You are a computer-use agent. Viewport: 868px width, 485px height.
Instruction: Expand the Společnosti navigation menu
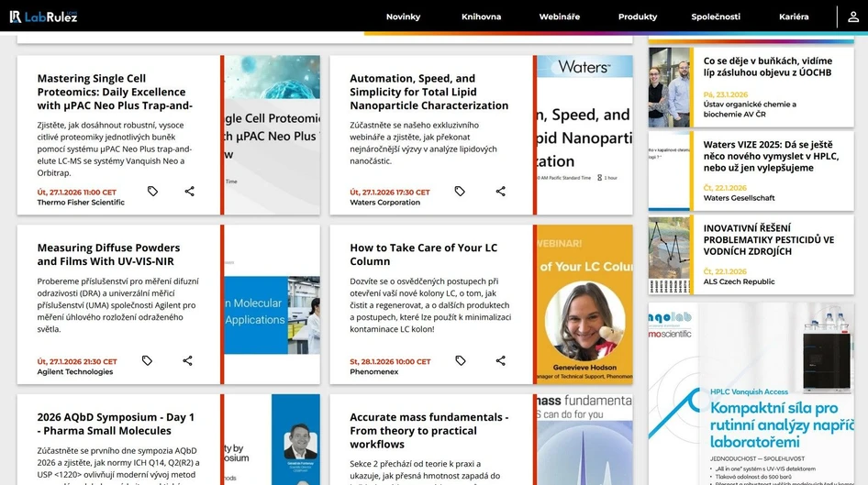point(716,17)
